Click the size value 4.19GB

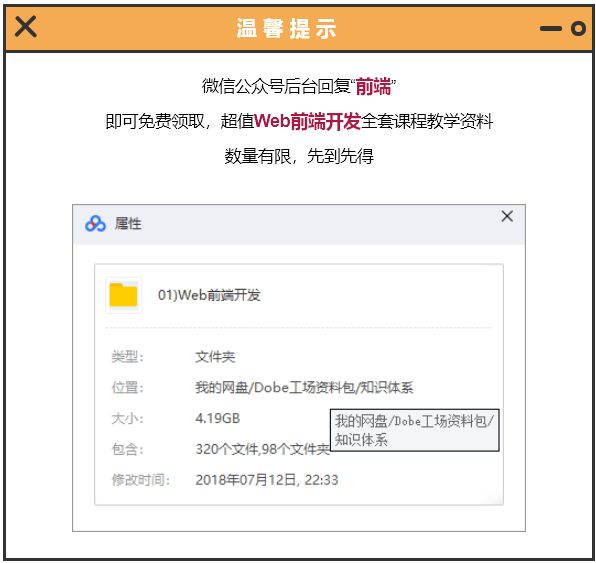pos(217,419)
